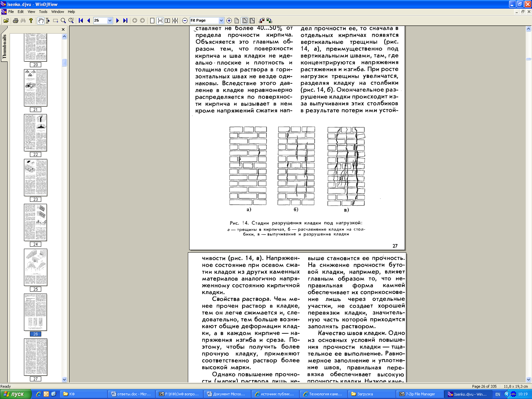Click the document scrollbar thumb
The width and height of the screenshot is (532, 399).
pyautogui.click(x=528, y=59)
